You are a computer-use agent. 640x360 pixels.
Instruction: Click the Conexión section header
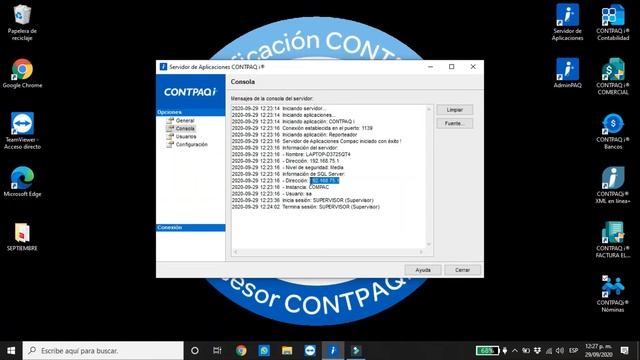(x=191, y=227)
